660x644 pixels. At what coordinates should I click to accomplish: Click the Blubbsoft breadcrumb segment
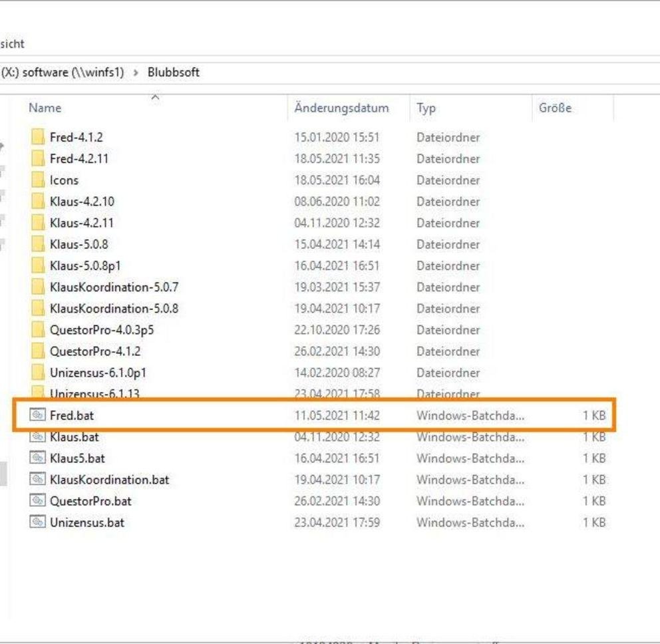(x=174, y=73)
